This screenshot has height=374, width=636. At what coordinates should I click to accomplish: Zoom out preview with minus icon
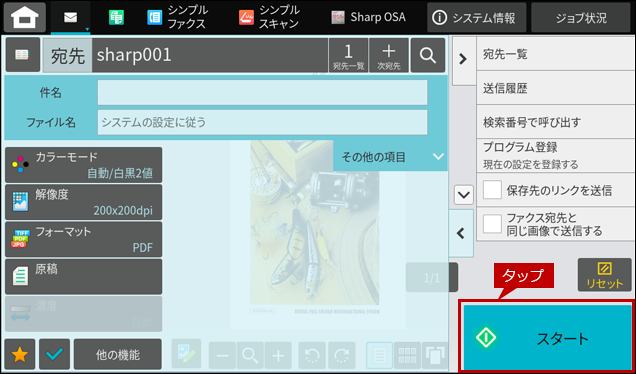(223, 355)
